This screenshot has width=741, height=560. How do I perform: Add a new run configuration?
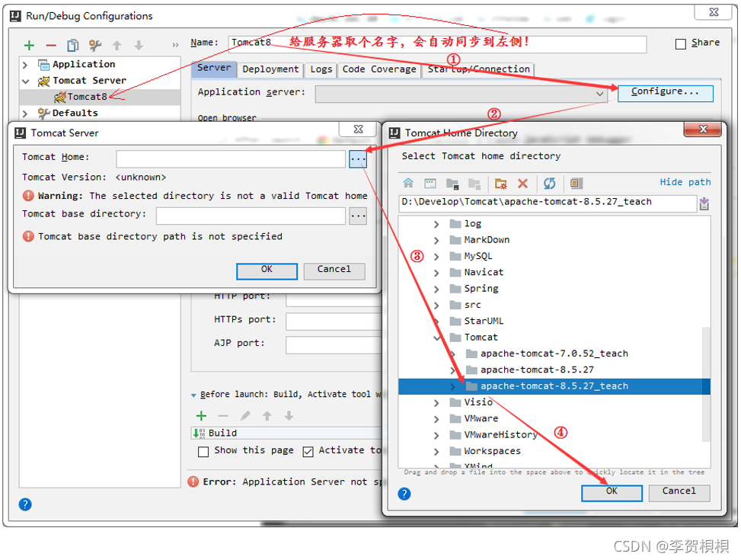pyautogui.click(x=29, y=46)
